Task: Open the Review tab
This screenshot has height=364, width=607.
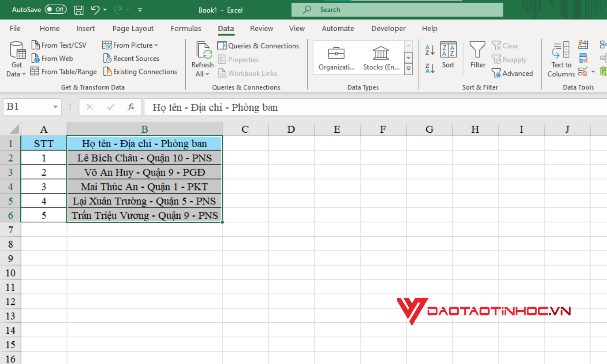Action: (261, 28)
